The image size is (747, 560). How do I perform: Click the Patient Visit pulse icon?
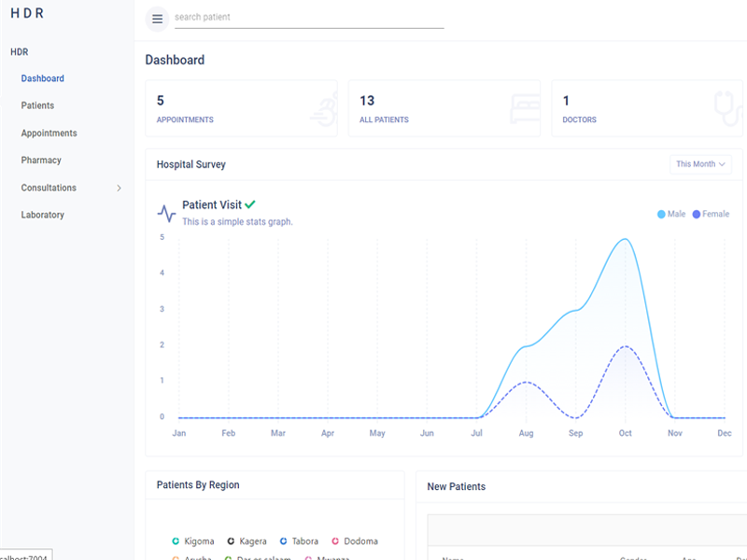[x=166, y=213]
